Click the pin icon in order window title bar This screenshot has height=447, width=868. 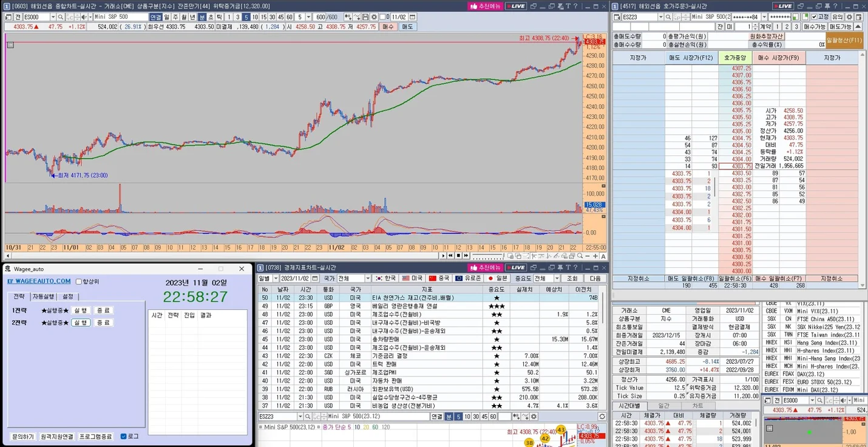click(827, 5)
